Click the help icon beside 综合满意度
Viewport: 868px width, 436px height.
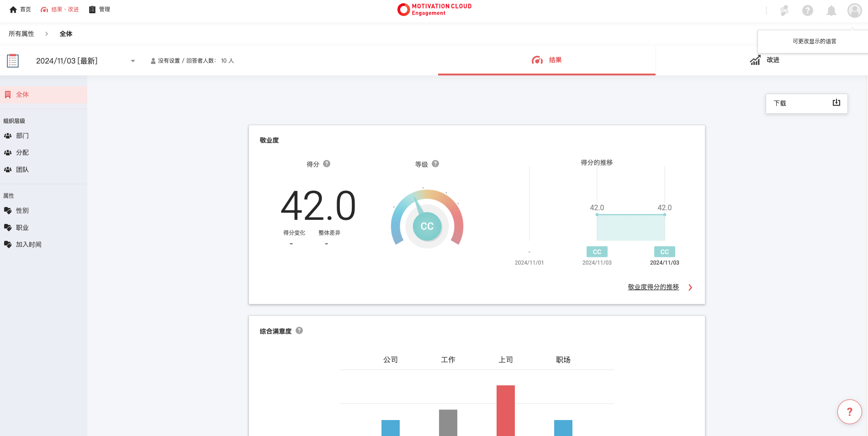pos(299,330)
